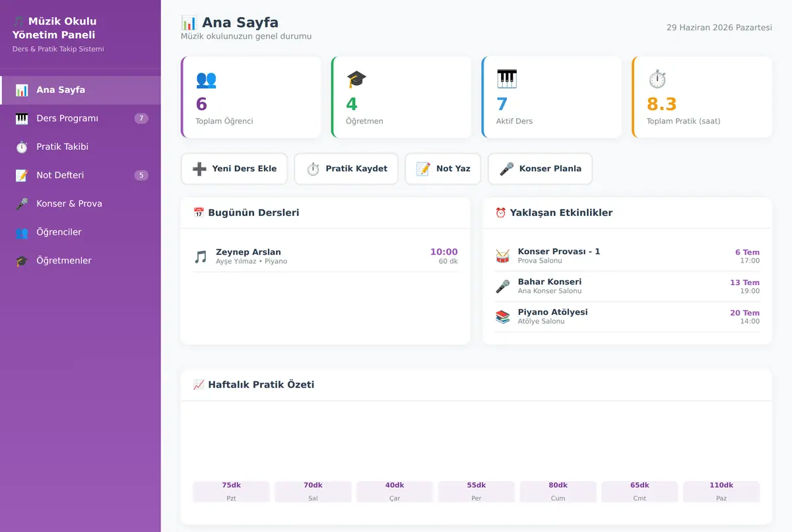Open Ders Programı from the sidebar

pyautogui.click(x=81, y=119)
